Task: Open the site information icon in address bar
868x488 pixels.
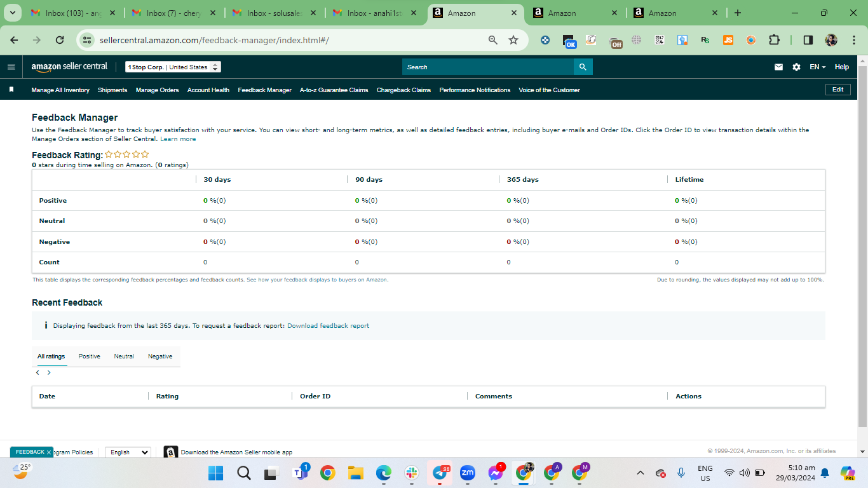Action: [88, 40]
